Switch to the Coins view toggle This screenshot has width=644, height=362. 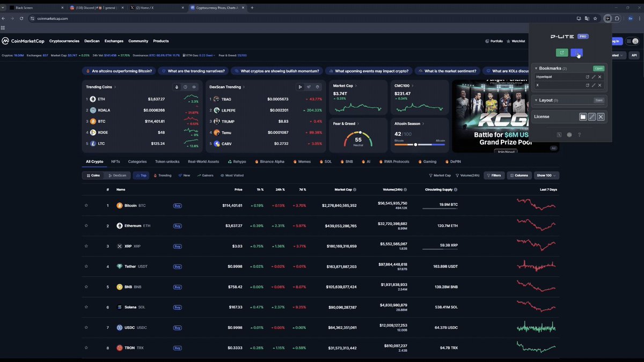(x=93, y=175)
